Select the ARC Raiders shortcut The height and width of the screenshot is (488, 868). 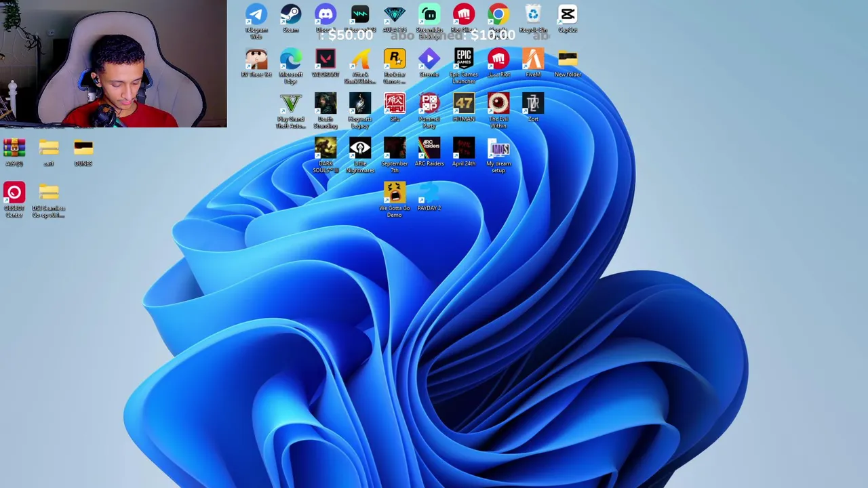429,152
